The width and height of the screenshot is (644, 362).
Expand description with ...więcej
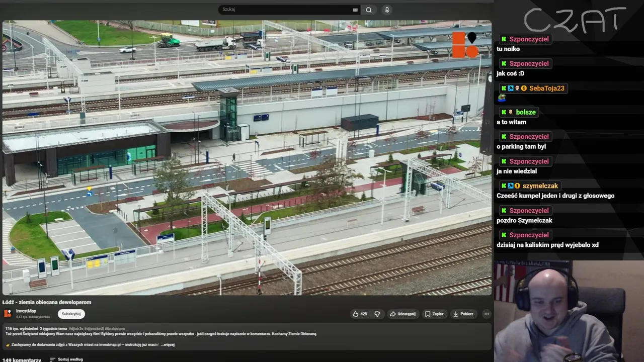pos(168,345)
